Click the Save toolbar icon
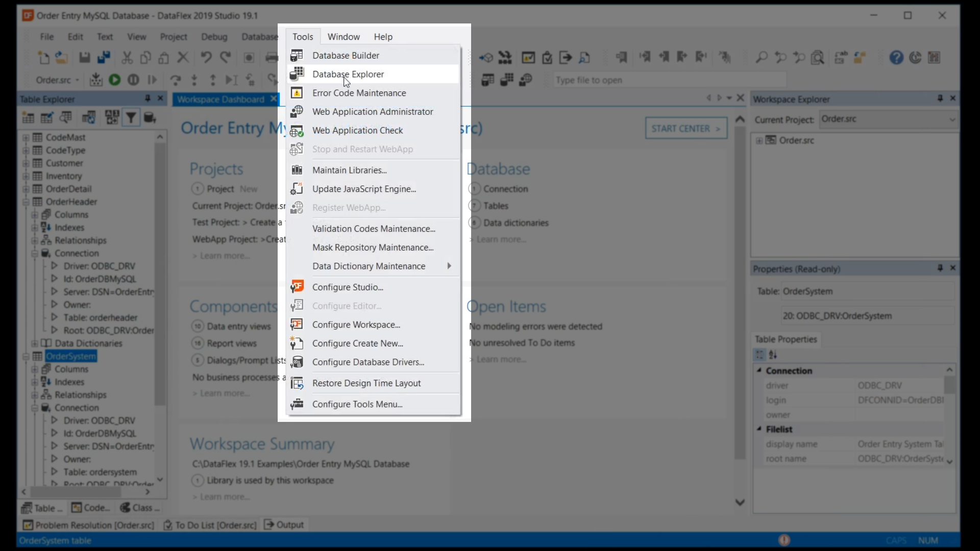Viewport: 980px width, 551px height. tap(85, 58)
